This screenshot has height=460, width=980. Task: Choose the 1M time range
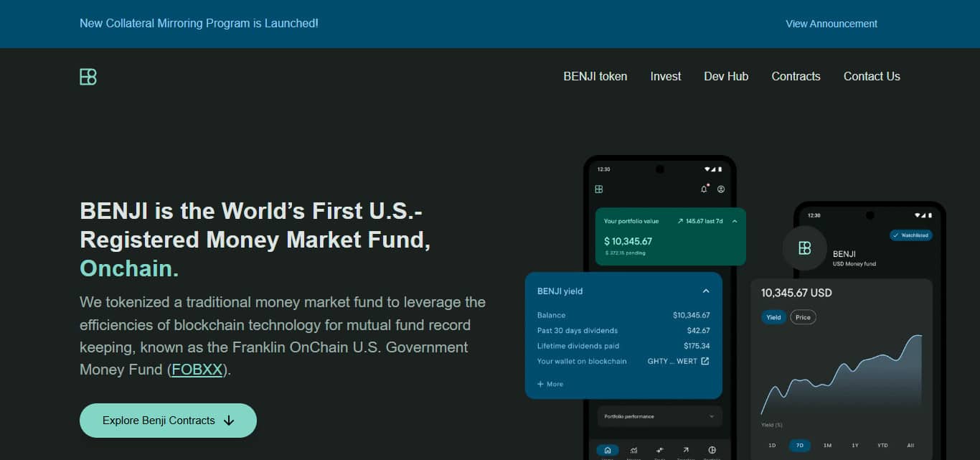pyautogui.click(x=827, y=446)
